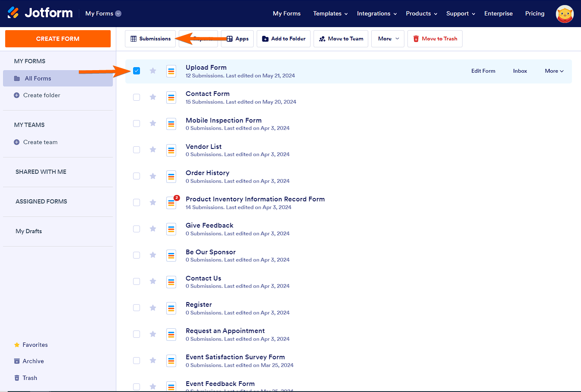Open Upload Form row More menu

click(554, 71)
